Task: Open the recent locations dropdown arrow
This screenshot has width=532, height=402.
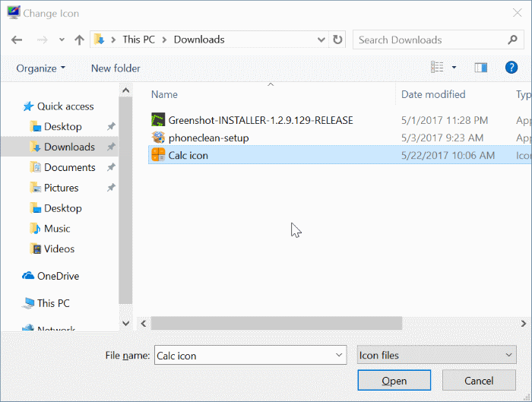Action: [62, 40]
